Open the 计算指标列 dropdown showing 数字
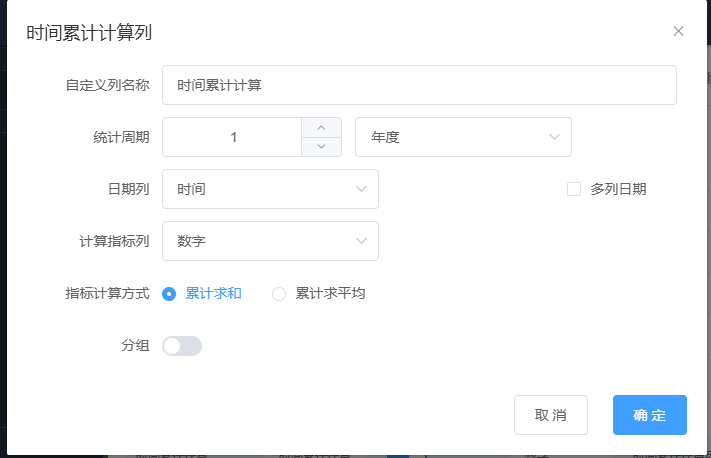The height and width of the screenshot is (458, 711). click(270, 241)
